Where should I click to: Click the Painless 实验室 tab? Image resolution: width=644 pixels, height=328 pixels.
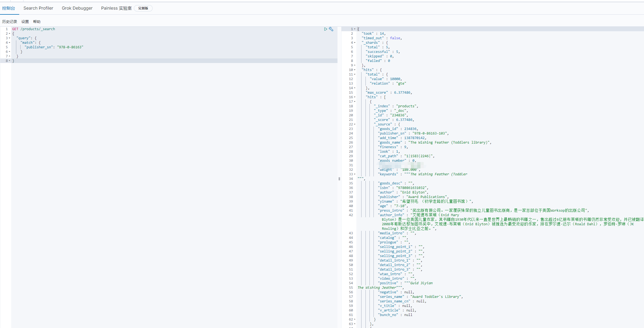click(117, 8)
